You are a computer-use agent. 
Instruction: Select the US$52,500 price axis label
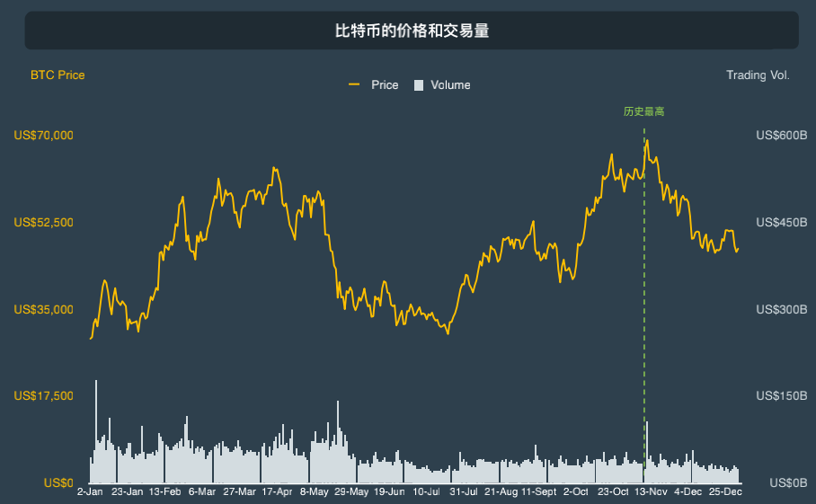(44, 223)
